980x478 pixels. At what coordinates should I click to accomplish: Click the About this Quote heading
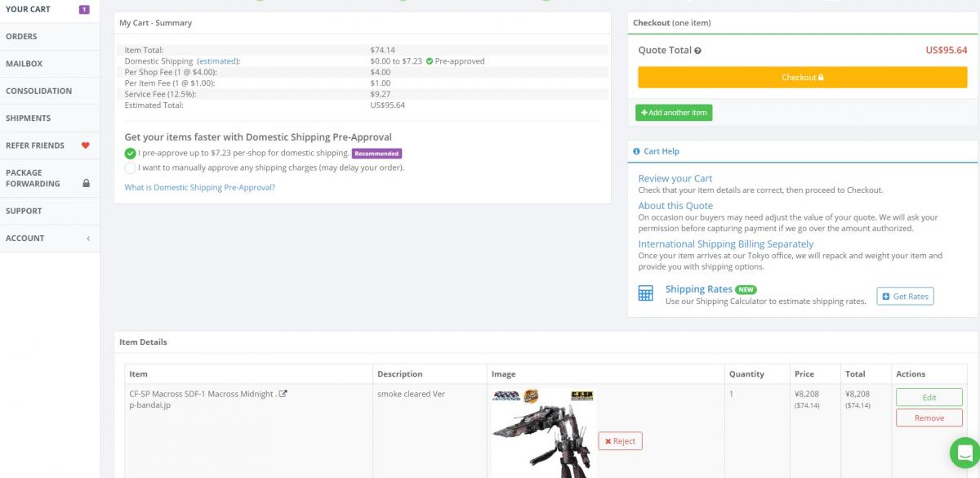click(x=675, y=206)
